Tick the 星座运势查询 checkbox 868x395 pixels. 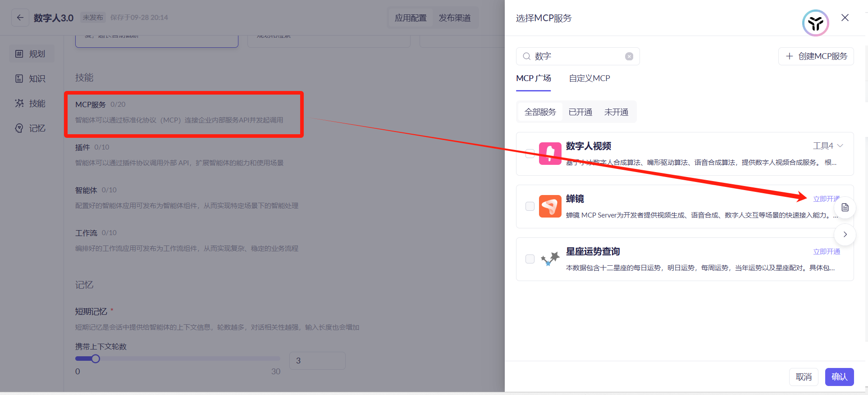[x=530, y=259]
